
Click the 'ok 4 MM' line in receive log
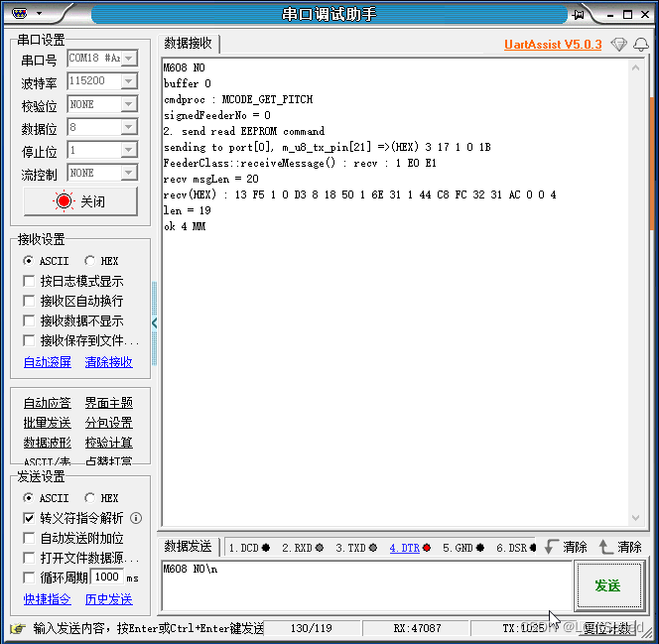185,227
